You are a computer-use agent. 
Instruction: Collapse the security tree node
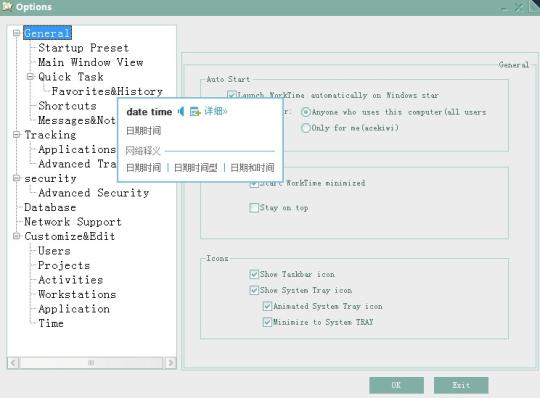(16, 178)
